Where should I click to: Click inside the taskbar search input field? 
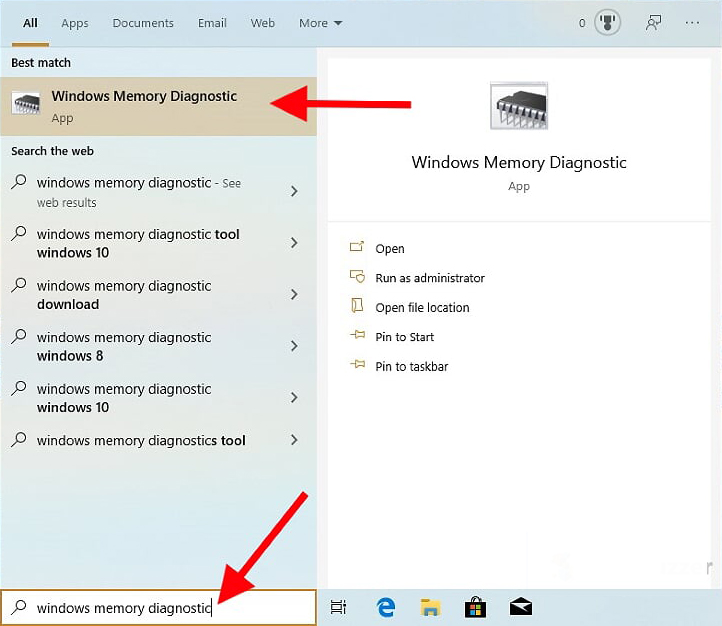(x=158, y=608)
